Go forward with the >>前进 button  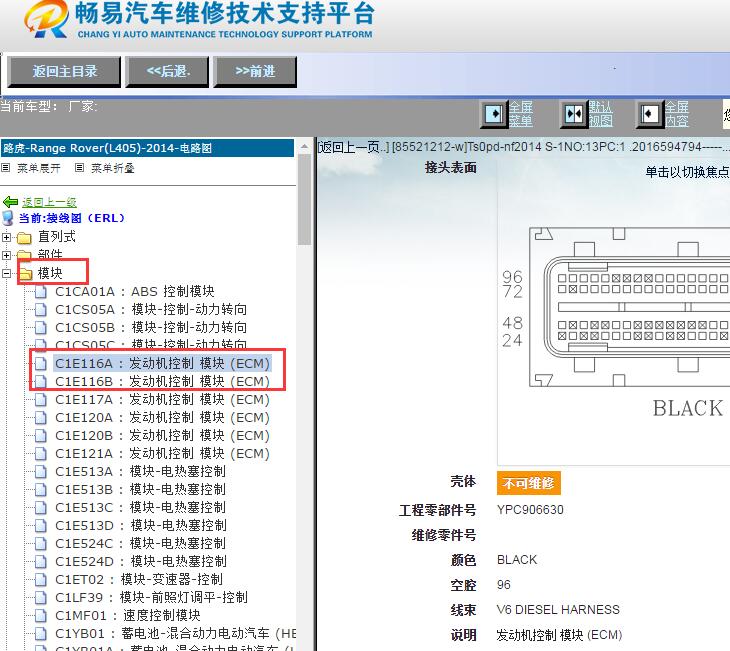coord(255,72)
